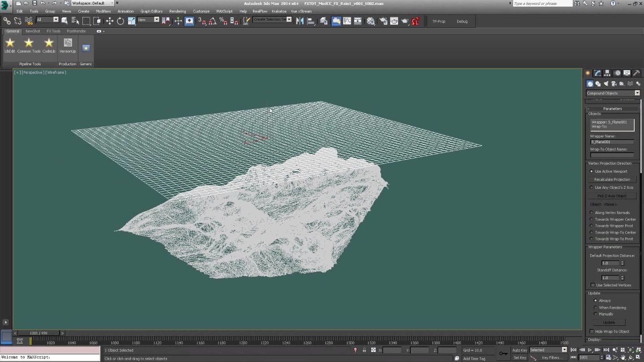
Task: Open the Hierarchy command panel tab
Action: pyautogui.click(x=607, y=73)
